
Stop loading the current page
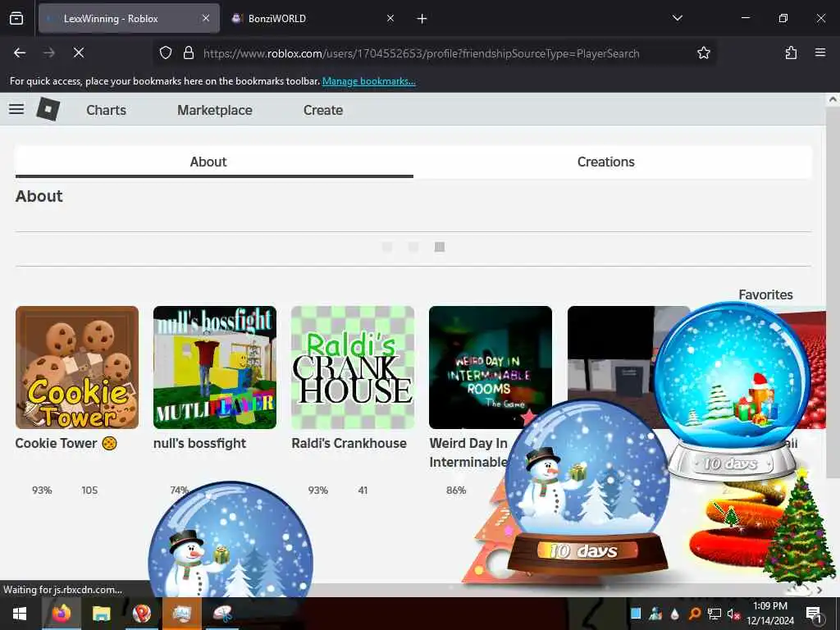[x=78, y=52]
